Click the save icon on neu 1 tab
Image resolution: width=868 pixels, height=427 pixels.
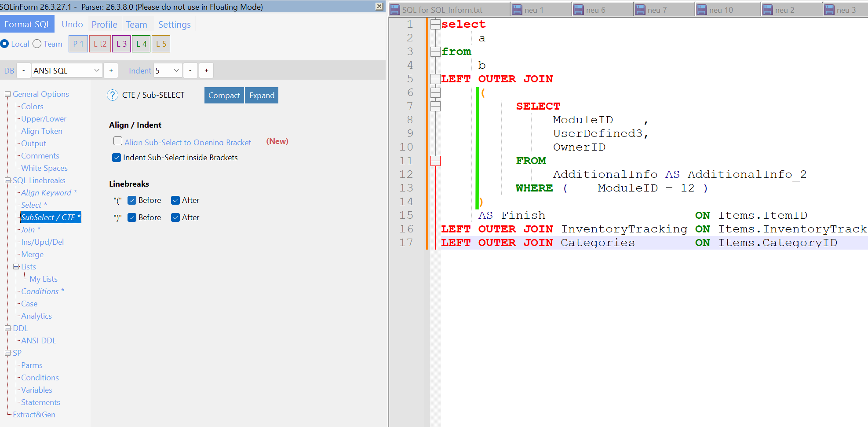[517, 10]
